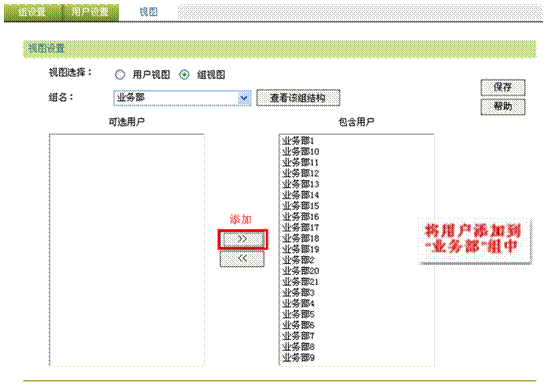Click the >> add user button
This screenshot has height=387, width=547.
tap(242, 239)
